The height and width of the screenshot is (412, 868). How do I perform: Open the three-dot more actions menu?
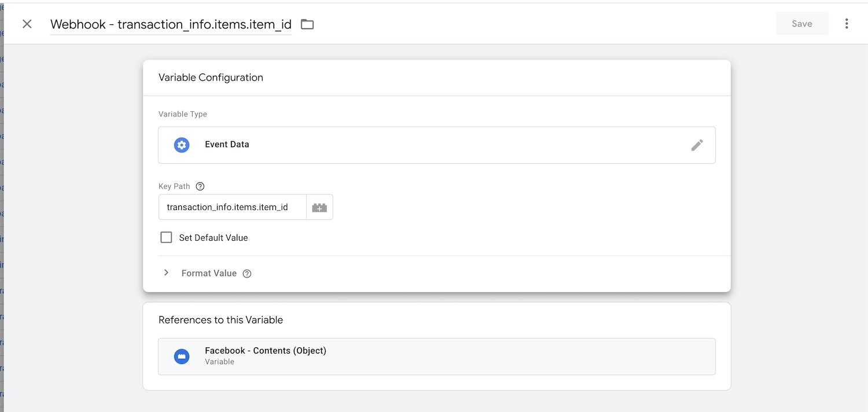click(847, 24)
